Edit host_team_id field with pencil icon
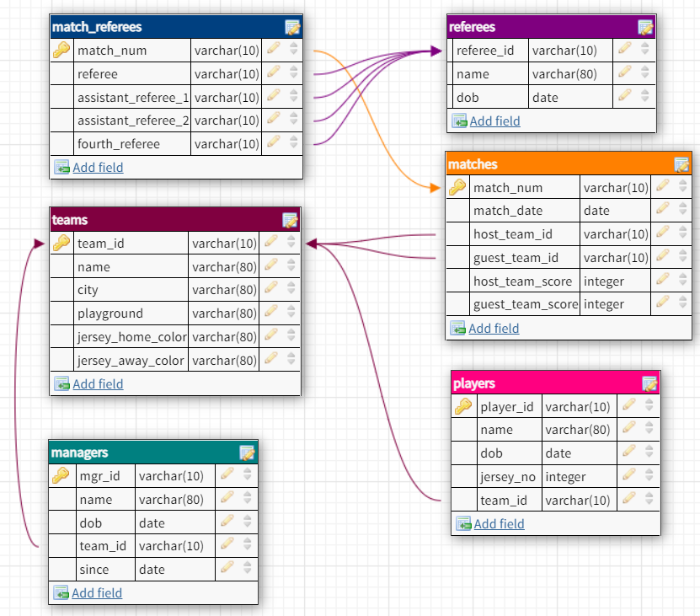The width and height of the screenshot is (700, 616). (663, 232)
